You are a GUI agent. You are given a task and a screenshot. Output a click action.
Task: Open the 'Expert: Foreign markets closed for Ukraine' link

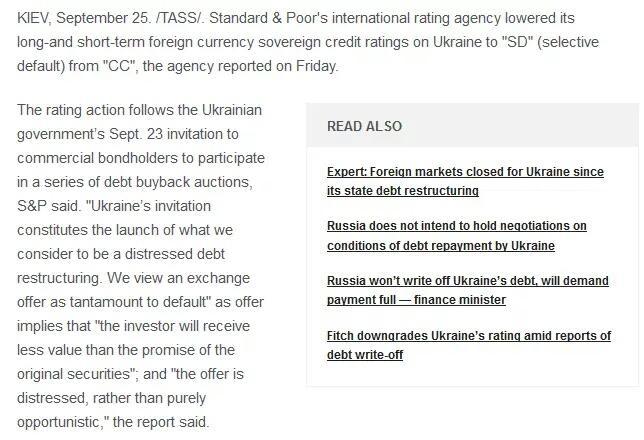click(465, 172)
